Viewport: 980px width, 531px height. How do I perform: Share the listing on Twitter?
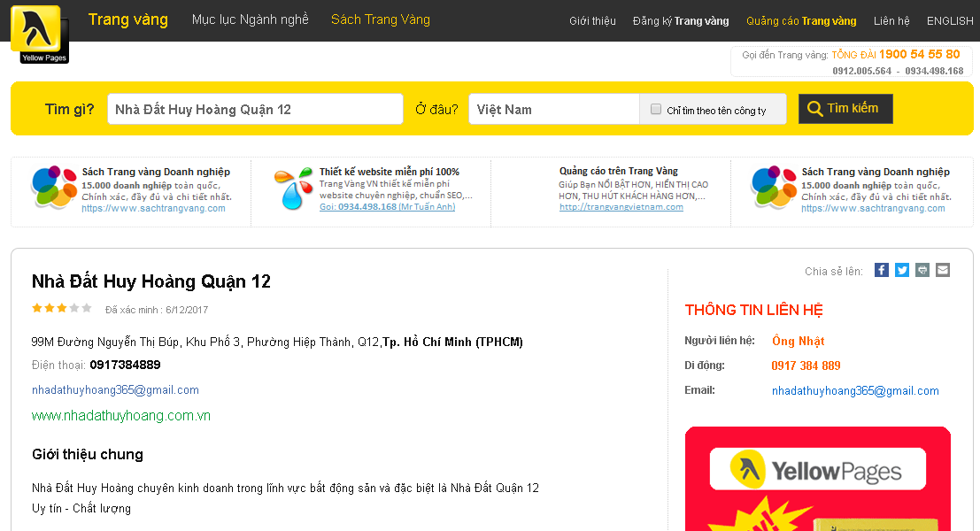(902, 270)
